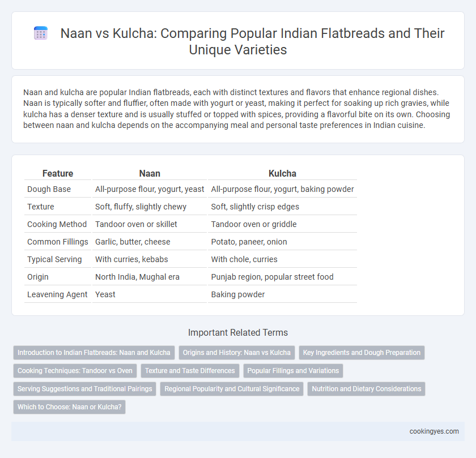Open Introduction to Indian Flatbreads tag
This screenshot has height=458, width=476.
pyautogui.click(x=94, y=353)
